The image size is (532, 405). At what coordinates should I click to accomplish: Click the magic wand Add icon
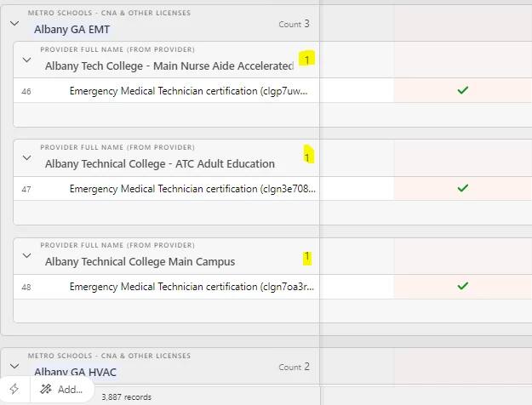[45, 389]
